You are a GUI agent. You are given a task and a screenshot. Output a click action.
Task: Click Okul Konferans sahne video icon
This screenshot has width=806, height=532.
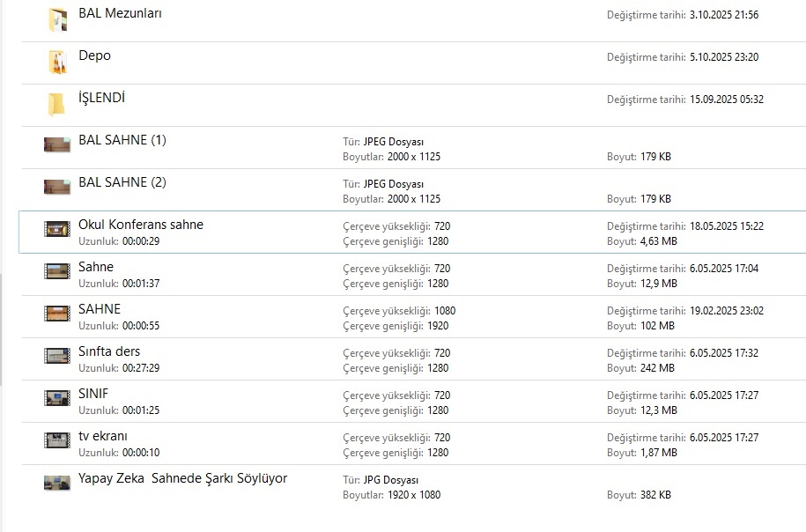click(x=57, y=229)
